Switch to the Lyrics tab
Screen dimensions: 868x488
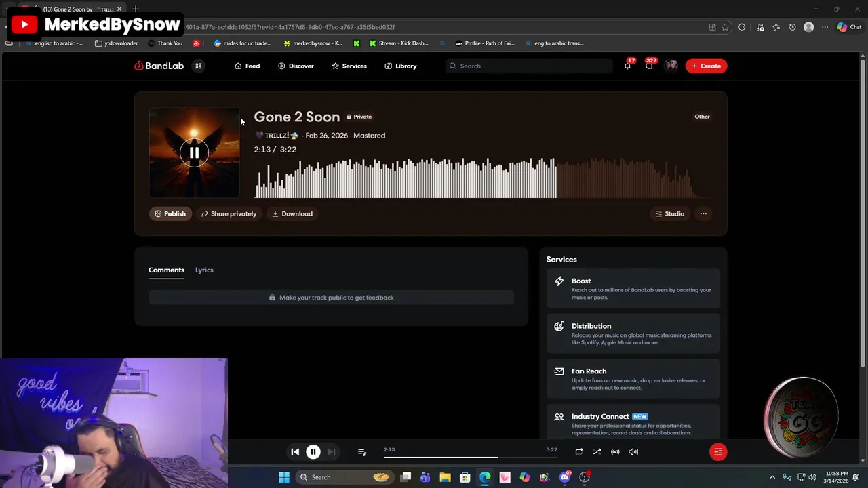pyautogui.click(x=204, y=270)
